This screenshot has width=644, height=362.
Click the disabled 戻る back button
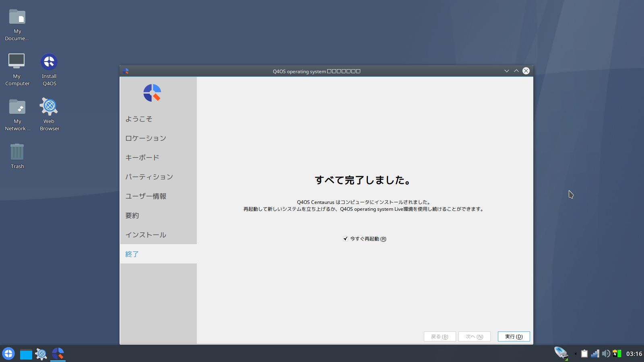tap(440, 336)
